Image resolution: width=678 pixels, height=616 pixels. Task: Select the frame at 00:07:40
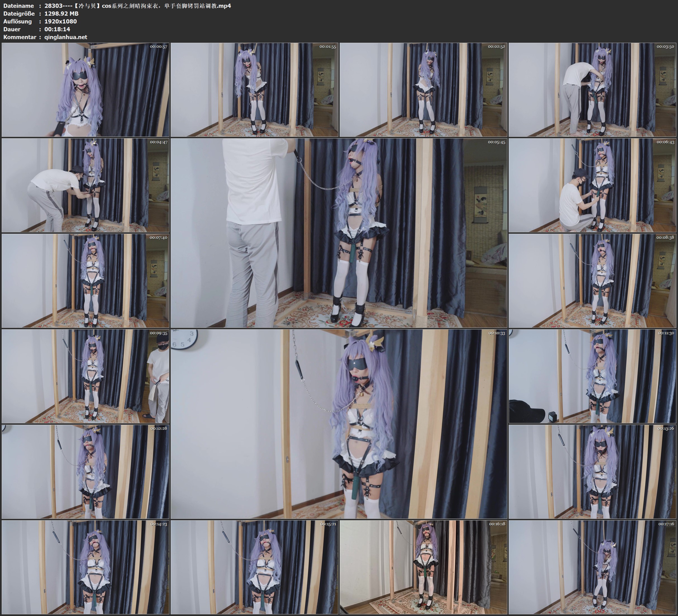click(85, 281)
